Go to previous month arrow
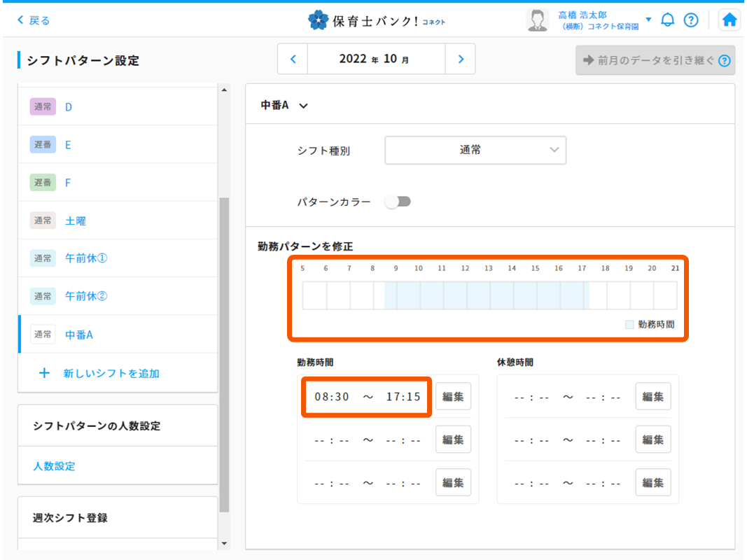The image size is (747, 560). (x=293, y=59)
